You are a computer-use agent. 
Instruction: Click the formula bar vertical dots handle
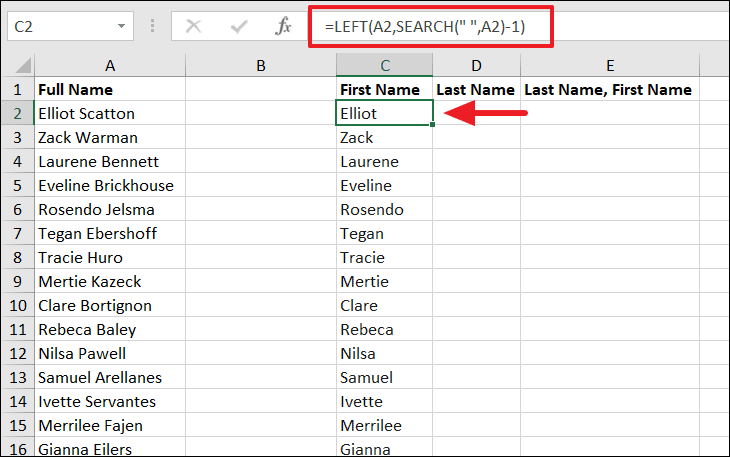pyautogui.click(x=152, y=26)
